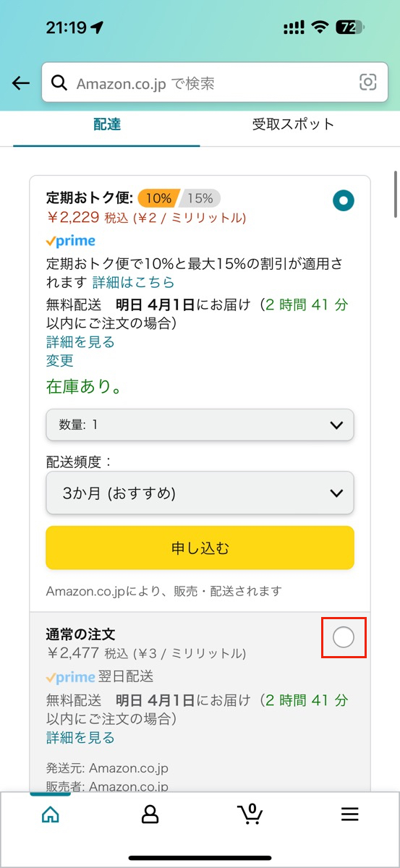Switch to 受取スポット tab
400x868 pixels.
pyautogui.click(x=293, y=124)
